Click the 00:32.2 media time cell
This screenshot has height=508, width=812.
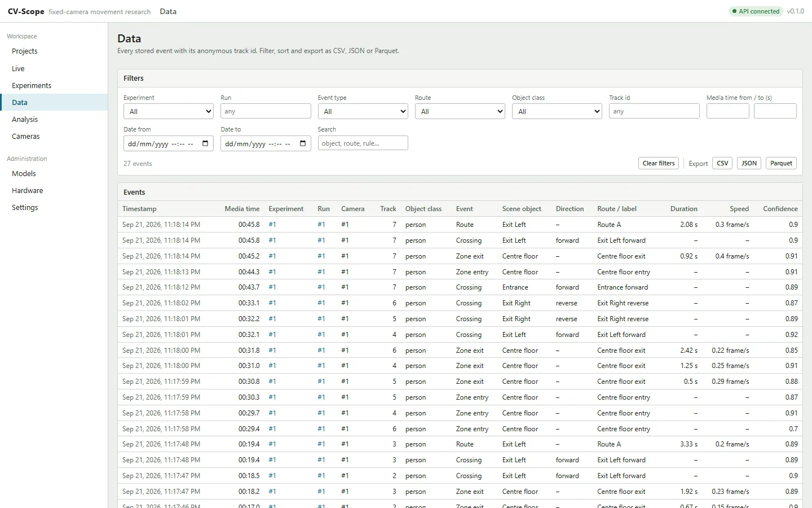pyautogui.click(x=249, y=319)
